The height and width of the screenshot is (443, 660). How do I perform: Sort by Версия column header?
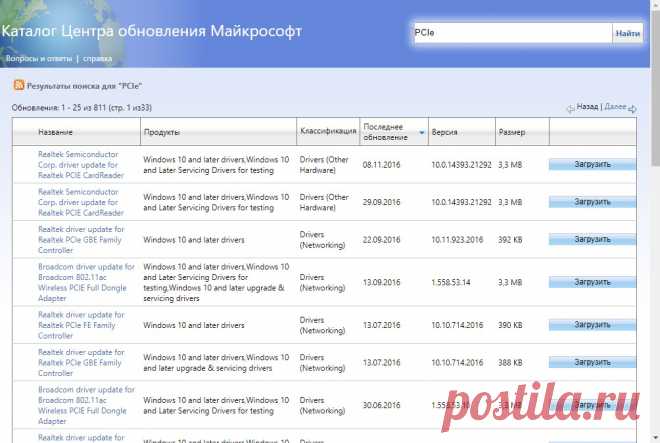click(x=444, y=132)
